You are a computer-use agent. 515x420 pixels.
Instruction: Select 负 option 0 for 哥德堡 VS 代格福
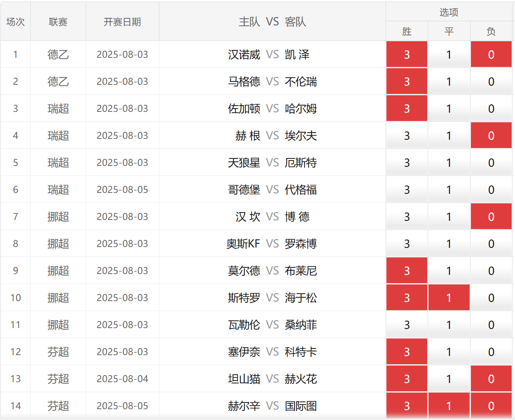tap(491, 190)
